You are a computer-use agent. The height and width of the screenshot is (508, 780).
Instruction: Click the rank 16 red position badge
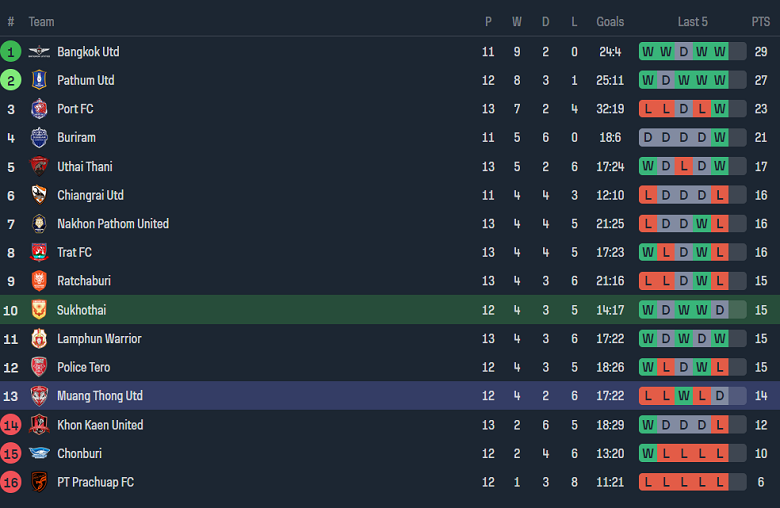[11, 482]
